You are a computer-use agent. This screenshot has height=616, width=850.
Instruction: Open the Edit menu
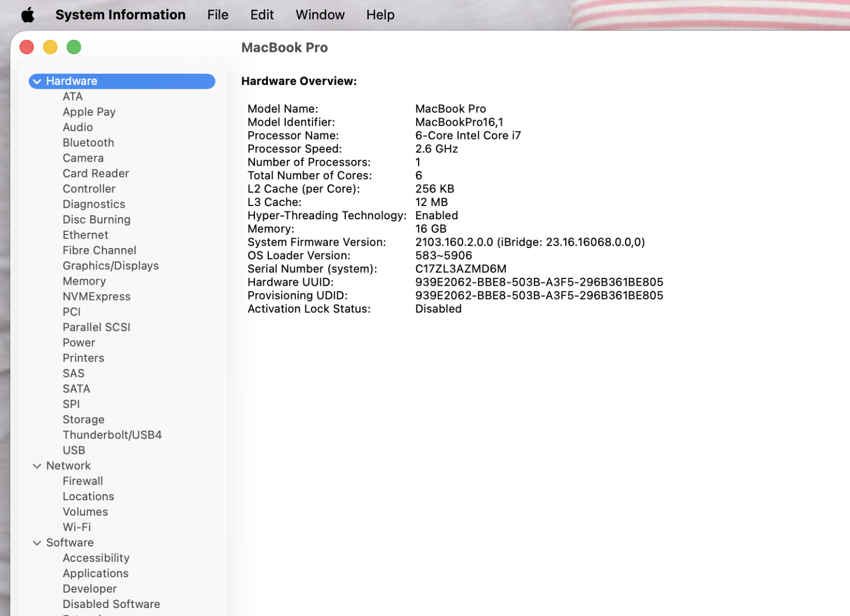(262, 15)
